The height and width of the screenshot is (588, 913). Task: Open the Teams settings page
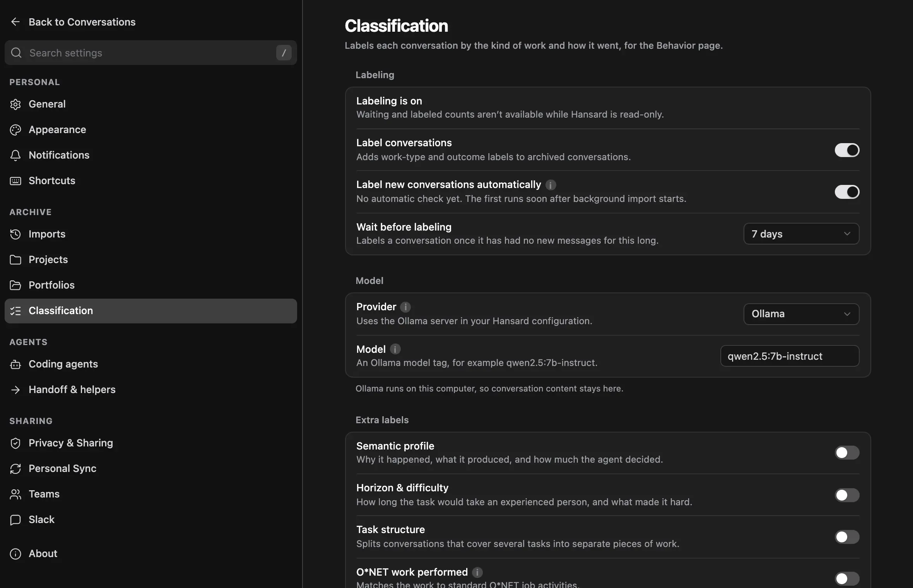pos(151,494)
